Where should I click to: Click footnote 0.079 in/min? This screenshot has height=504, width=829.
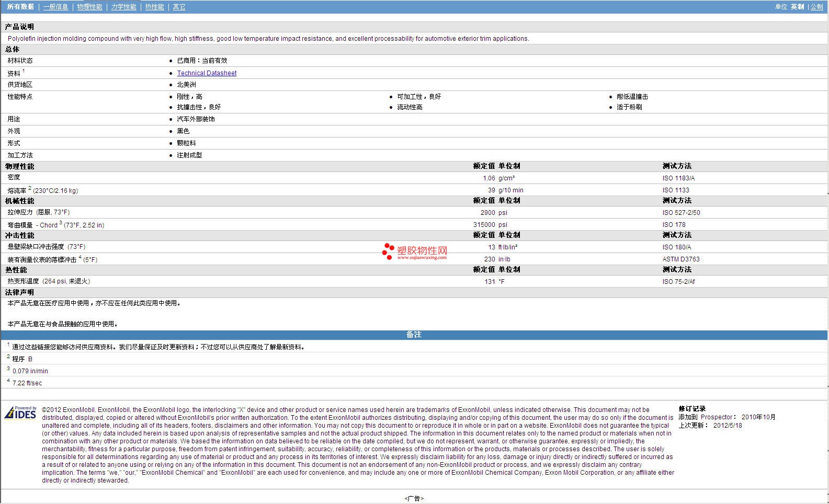(30, 371)
